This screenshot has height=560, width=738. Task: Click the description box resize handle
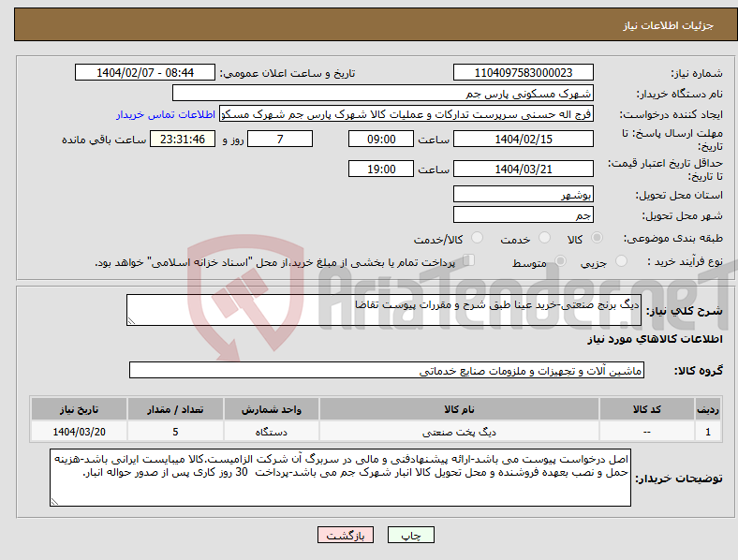point(131,321)
